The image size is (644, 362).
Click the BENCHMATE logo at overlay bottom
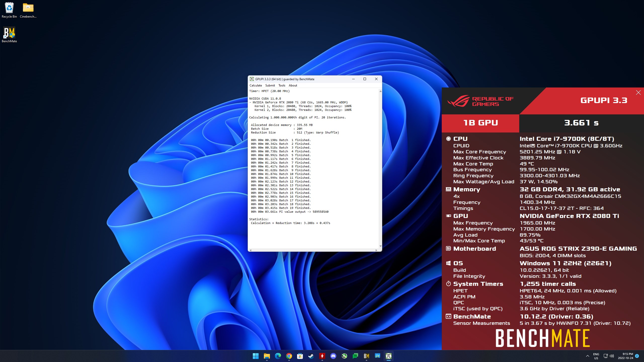click(543, 338)
